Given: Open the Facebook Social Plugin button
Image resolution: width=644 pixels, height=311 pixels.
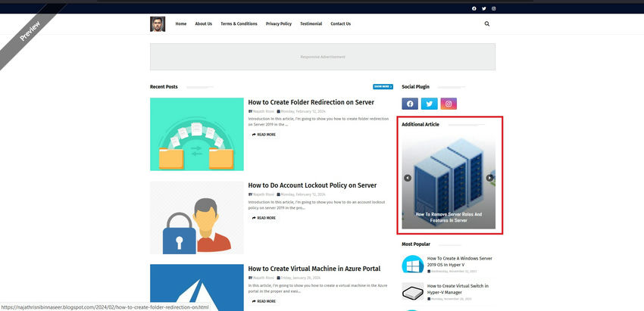Looking at the screenshot, I should tap(410, 104).
